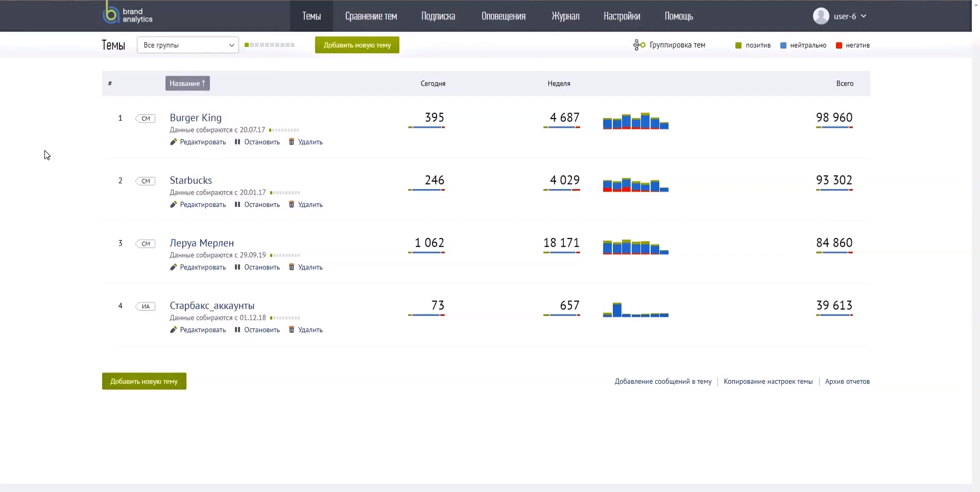Open Добавление сообщений в тему link
The image size is (980, 492).
coord(663,382)
